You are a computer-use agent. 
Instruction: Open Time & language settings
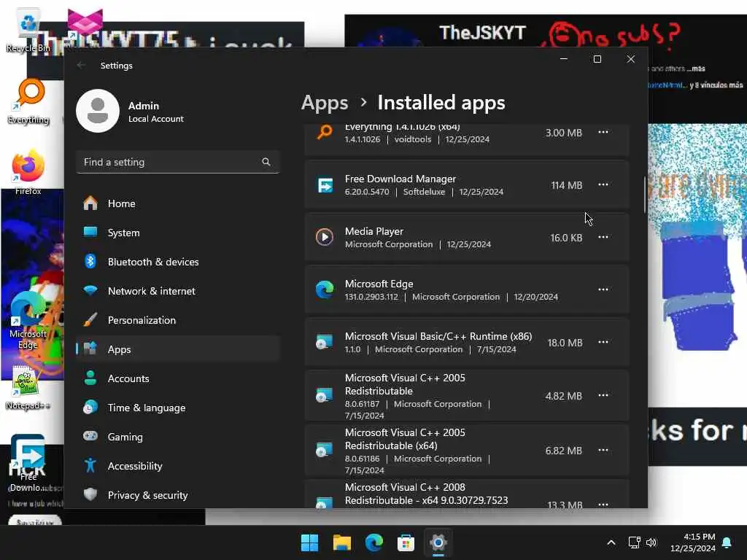(x=177, y=408)
